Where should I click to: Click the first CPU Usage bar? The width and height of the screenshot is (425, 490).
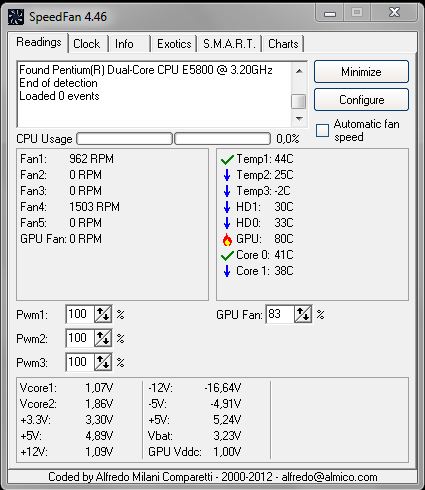[124, 139]
